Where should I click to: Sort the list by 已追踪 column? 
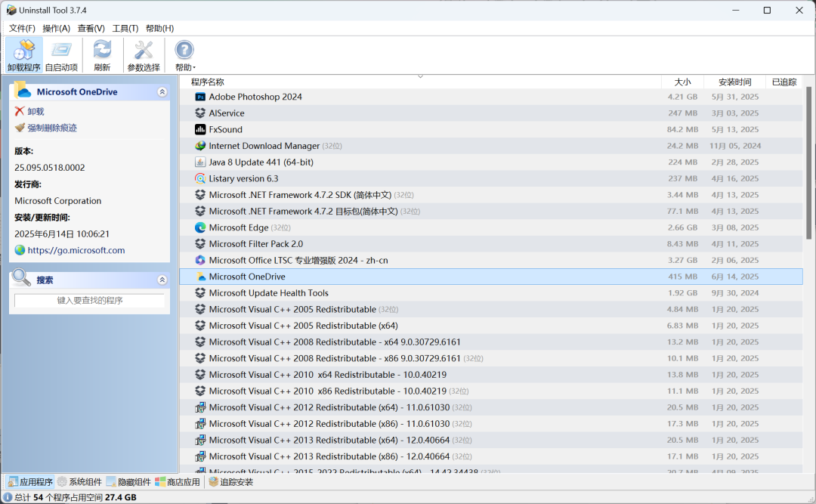pos(784,82)
